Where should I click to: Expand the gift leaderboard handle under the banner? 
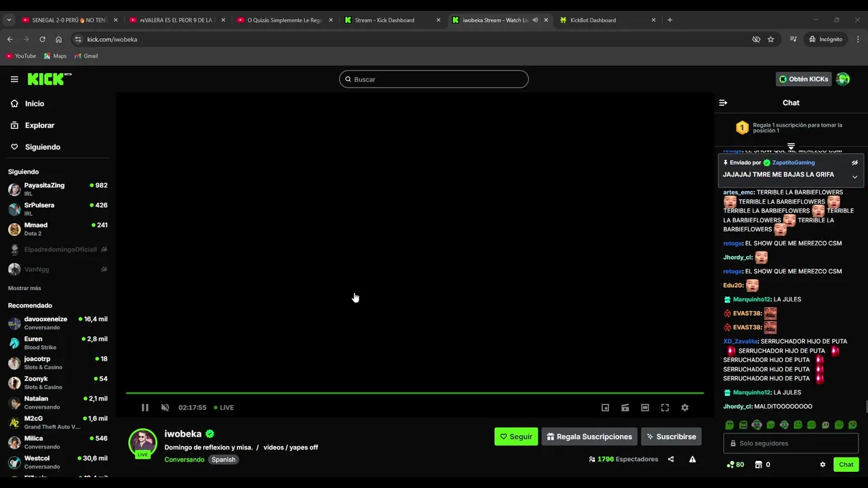[x=791, y=146]
